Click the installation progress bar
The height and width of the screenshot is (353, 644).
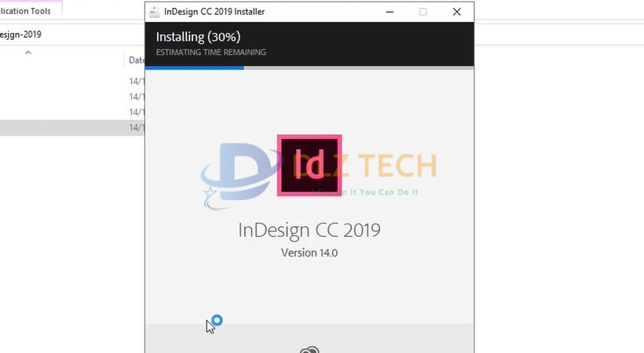[309, 68]
